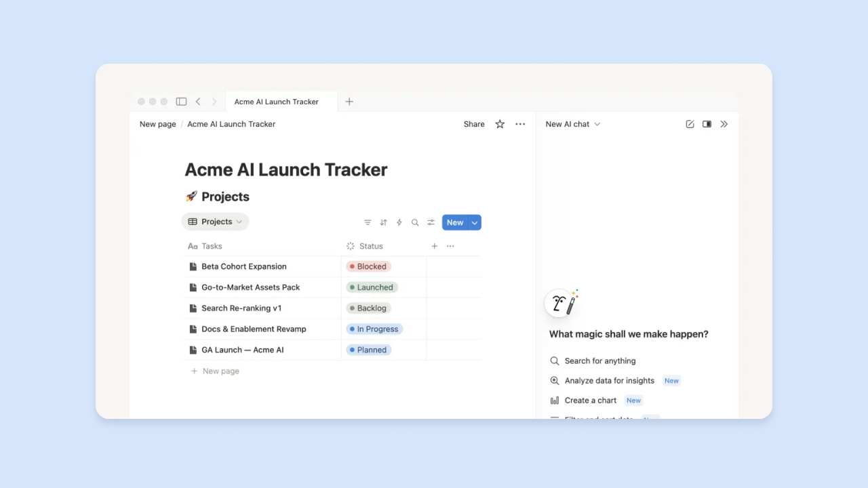
Task: Open the Projects view dropdown
Action: (x=215, y=222)
